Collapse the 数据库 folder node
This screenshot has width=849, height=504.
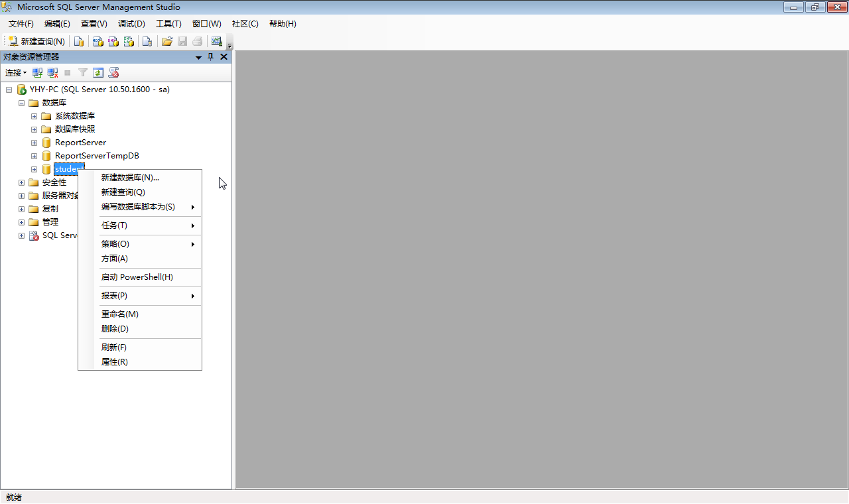tap(21, 103)
